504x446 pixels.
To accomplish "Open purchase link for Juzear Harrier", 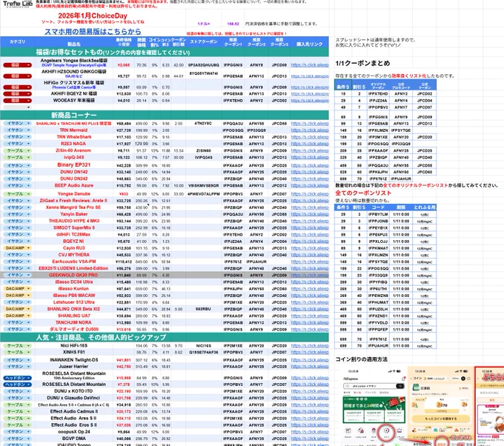I will tap(310, 367).
